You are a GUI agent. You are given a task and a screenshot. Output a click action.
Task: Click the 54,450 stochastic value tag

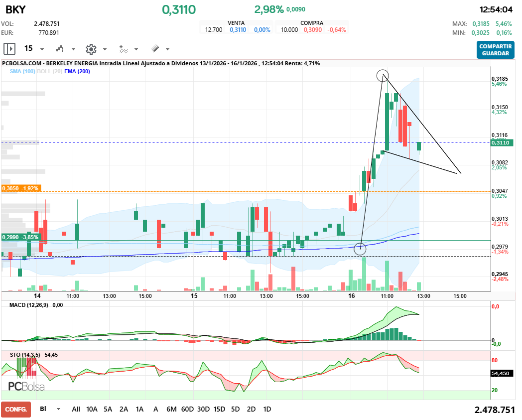pyautogui.click(x=502, y=373)
